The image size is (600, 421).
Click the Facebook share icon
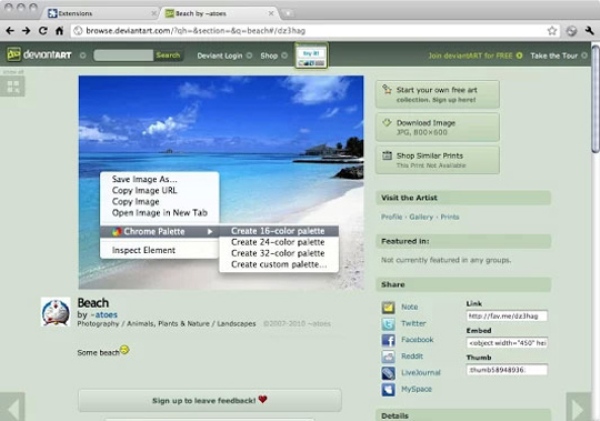coord(388,340)
